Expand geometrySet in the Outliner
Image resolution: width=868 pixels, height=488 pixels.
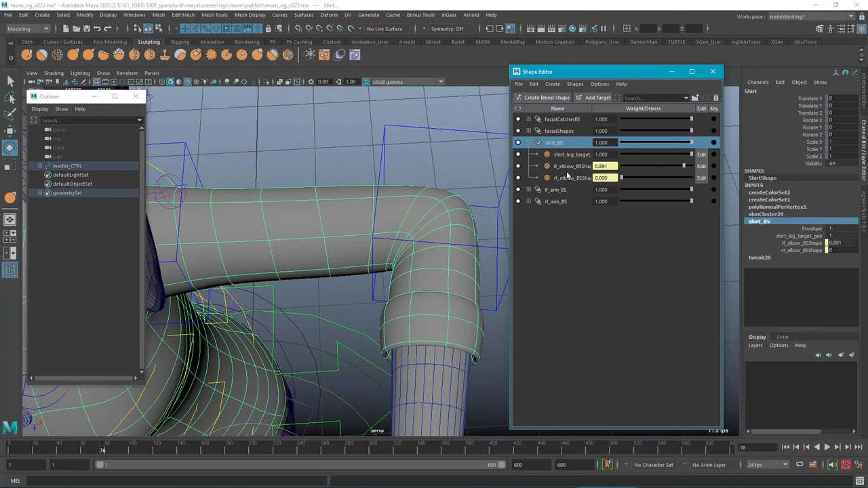[x=40, y=193]
